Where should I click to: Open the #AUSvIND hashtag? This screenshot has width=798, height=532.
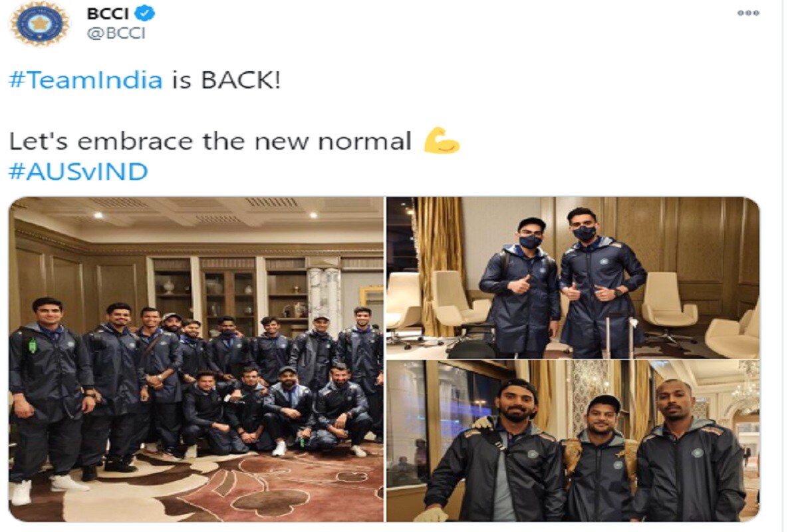(x=78, y=172)
